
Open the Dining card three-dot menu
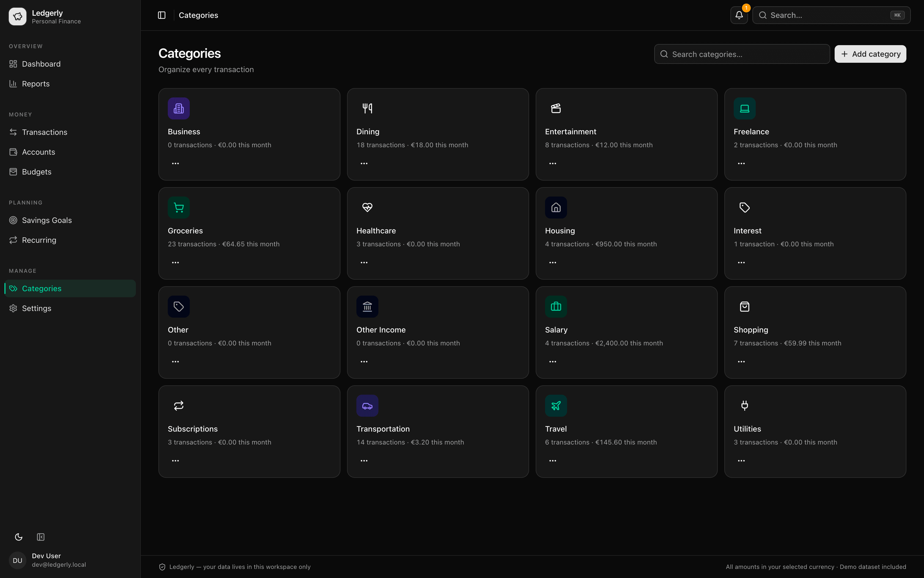[x=364, y=163]
